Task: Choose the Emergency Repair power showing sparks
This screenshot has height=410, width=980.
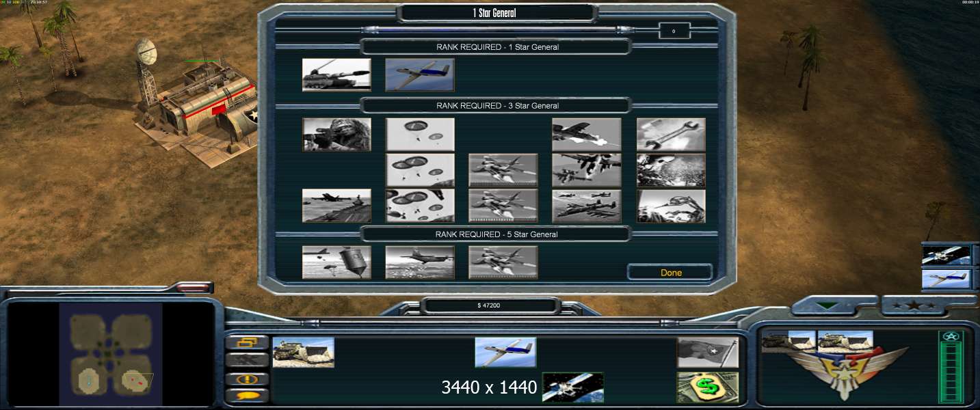Action: pos(671,170)
